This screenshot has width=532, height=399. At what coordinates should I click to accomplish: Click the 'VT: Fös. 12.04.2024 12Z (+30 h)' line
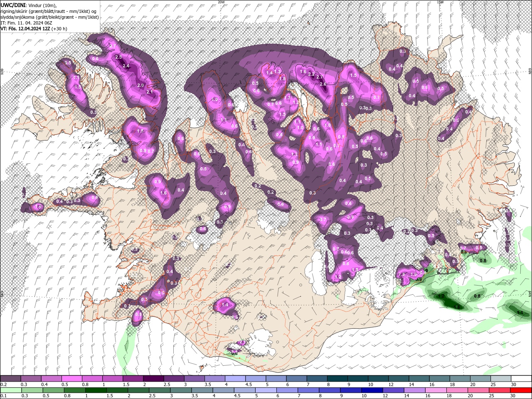tap(34, 29)
